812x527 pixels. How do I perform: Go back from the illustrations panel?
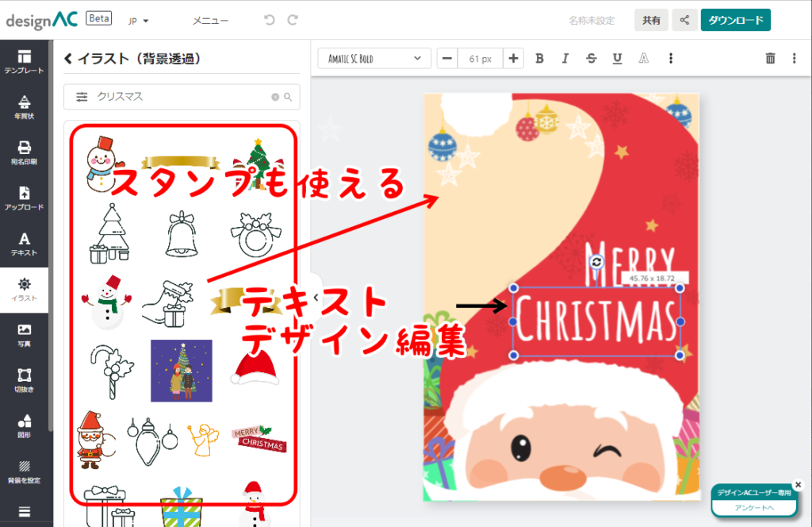(68, 58)
